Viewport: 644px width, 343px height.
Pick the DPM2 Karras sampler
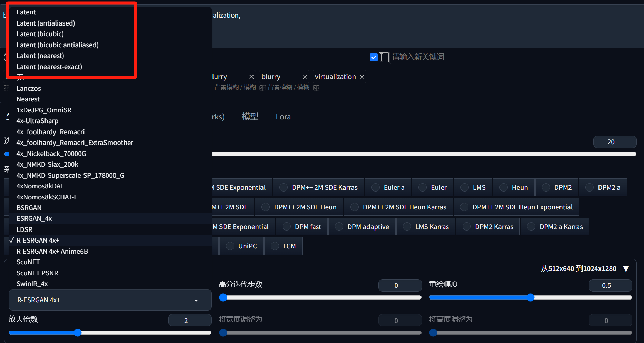click(488, 227)
